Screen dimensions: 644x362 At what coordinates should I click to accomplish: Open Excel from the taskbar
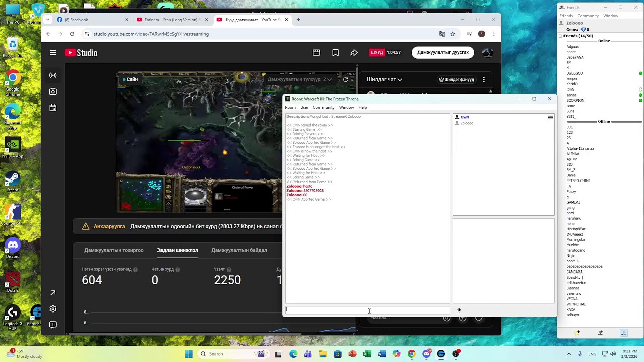coord(367,354)
